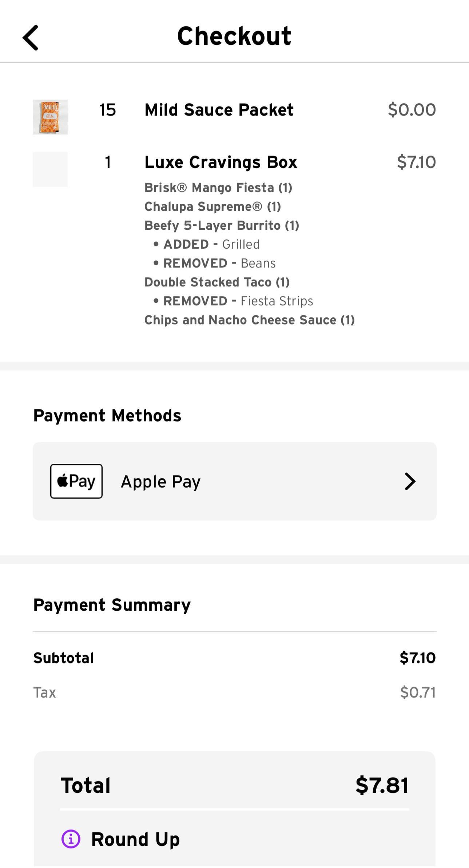Expand Apple Pay payment options chevron
Viewport: 469px width, 868px height.
click(x=410, y=481)
